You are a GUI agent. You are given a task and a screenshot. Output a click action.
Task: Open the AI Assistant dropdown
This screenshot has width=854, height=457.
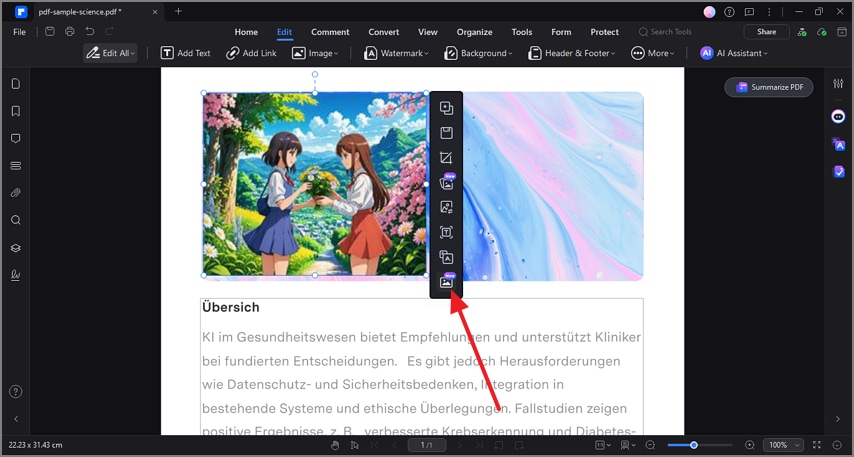coord(734,53)
